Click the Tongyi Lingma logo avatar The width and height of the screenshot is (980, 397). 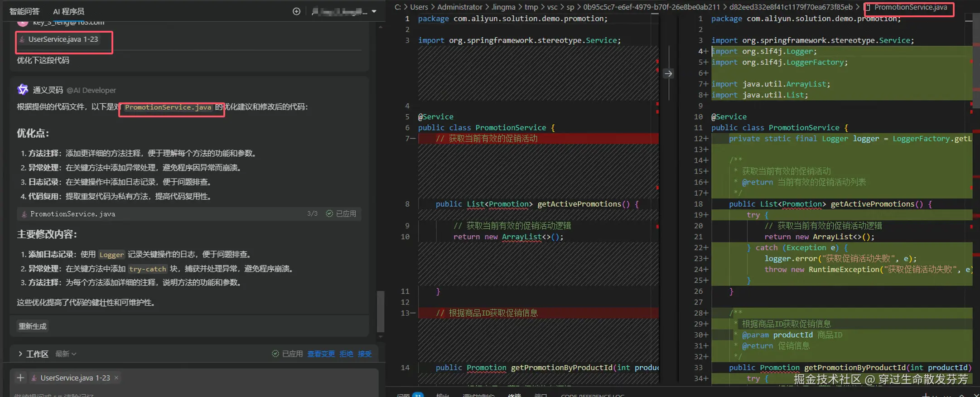click(x=23, y=90)
